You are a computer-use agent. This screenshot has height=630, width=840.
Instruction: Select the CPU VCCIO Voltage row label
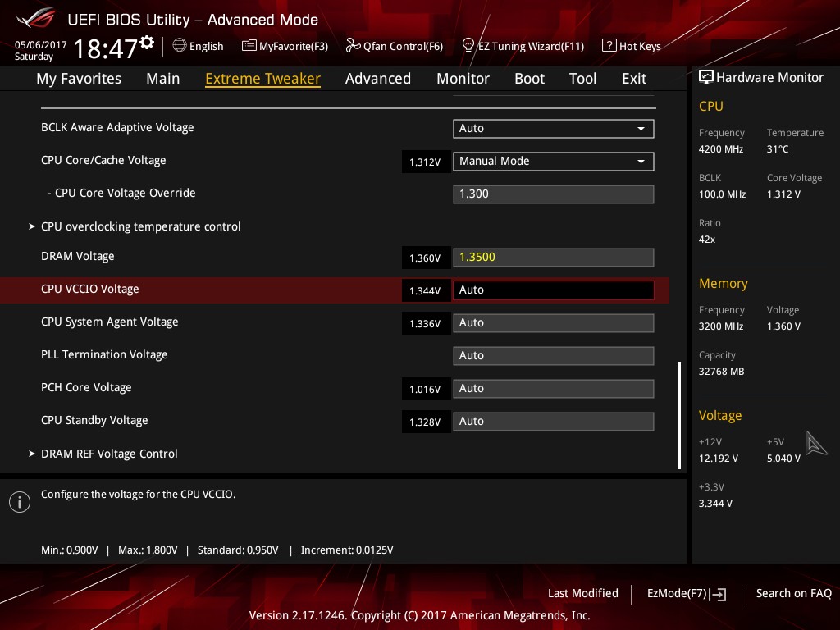coord(90,289)
